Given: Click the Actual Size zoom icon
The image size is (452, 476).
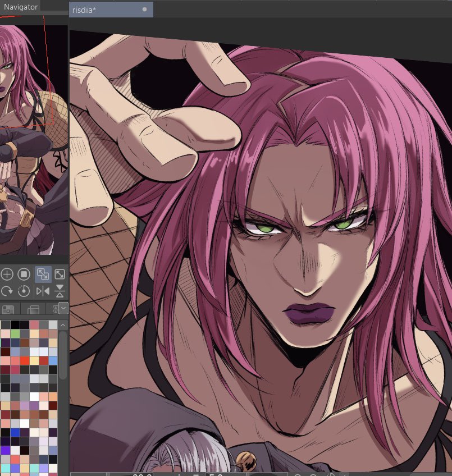Looking at the screenshot, I should click(24, 273).
